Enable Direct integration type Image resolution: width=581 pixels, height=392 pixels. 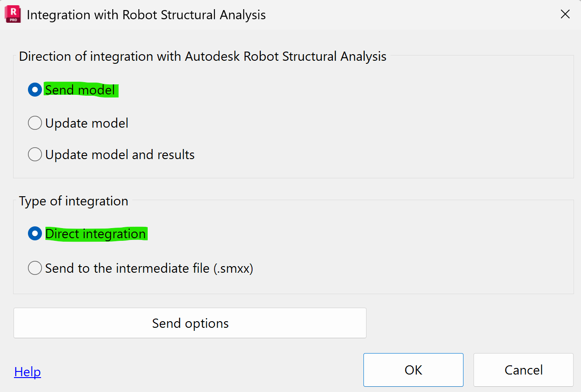(35, 233)
